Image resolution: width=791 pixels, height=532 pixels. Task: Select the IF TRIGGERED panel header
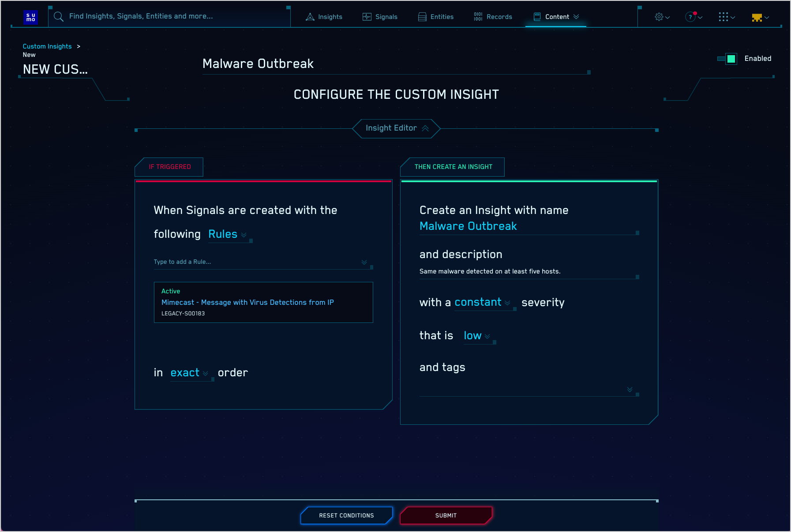[169, 167]
